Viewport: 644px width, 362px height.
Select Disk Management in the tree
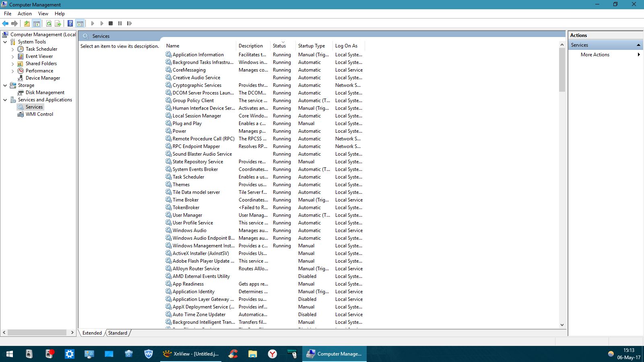pos(45,93)
